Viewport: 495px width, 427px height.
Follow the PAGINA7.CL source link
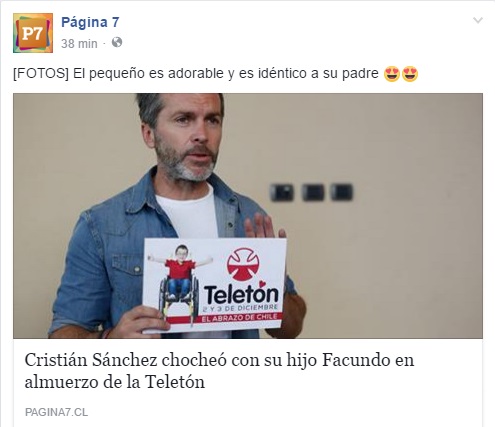pyautogui.click(x=56, y=412)
